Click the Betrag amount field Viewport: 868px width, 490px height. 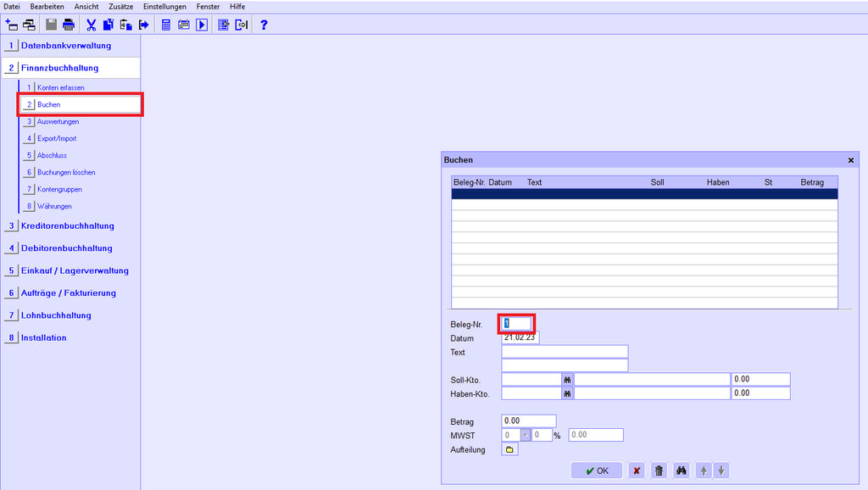click(x=529, y=420)
